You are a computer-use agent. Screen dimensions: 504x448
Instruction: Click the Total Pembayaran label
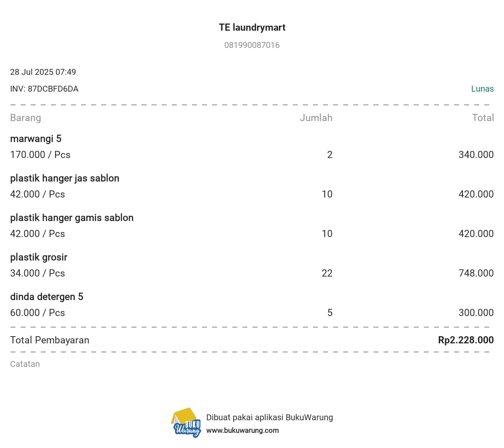pyautogui.click(x=50, y=340)
